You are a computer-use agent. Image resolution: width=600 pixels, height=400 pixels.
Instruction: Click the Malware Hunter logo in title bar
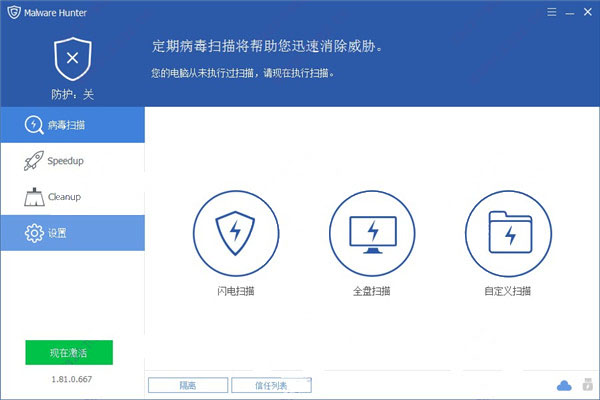pos(14,12)
